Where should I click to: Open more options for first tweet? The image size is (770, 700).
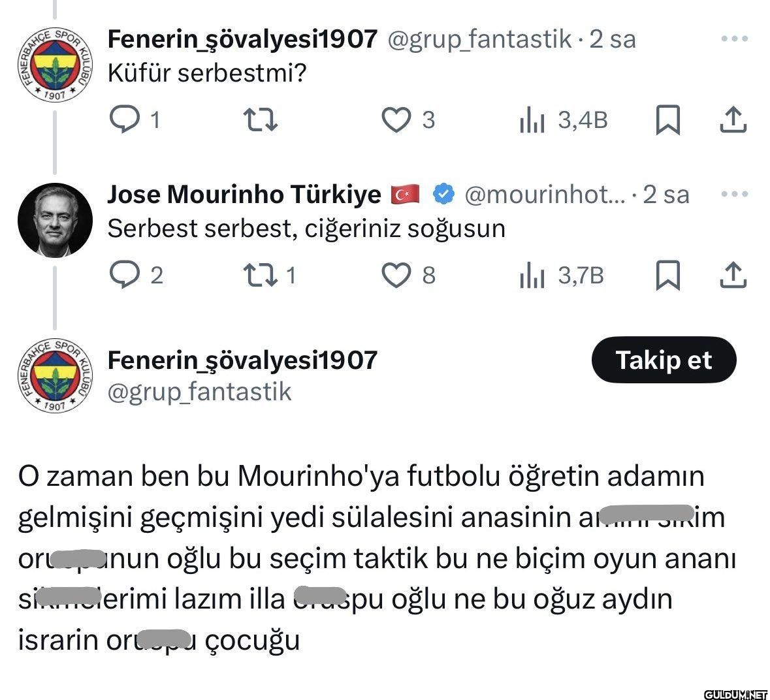click(x=734, y=39)
